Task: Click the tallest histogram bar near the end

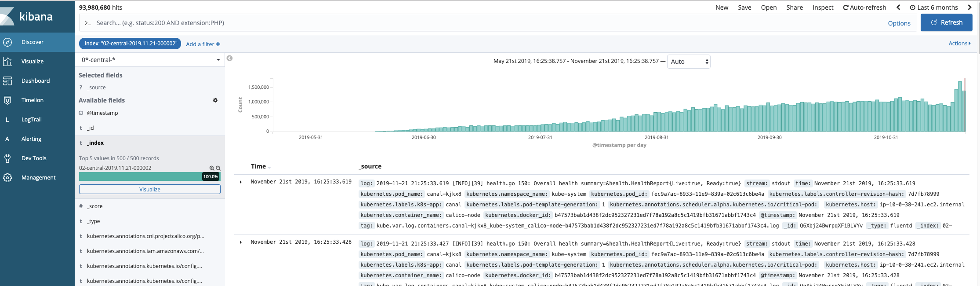Action: pos(960,106)
